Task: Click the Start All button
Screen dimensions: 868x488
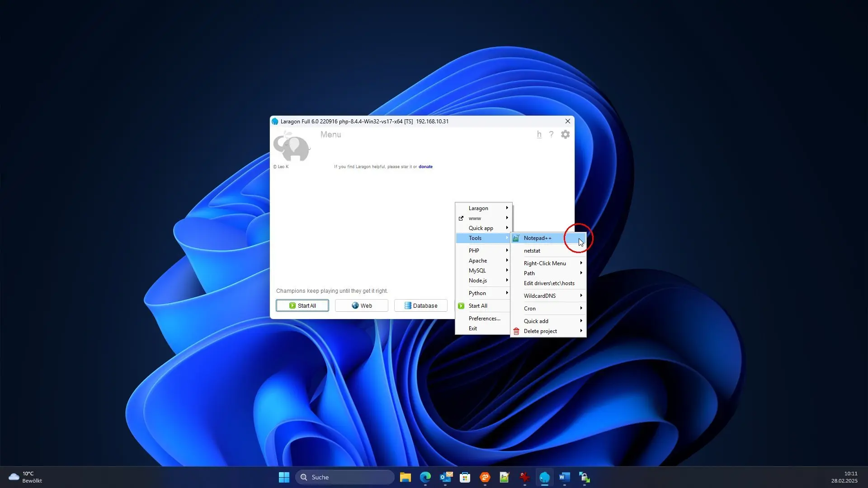Action: [302, 306]
